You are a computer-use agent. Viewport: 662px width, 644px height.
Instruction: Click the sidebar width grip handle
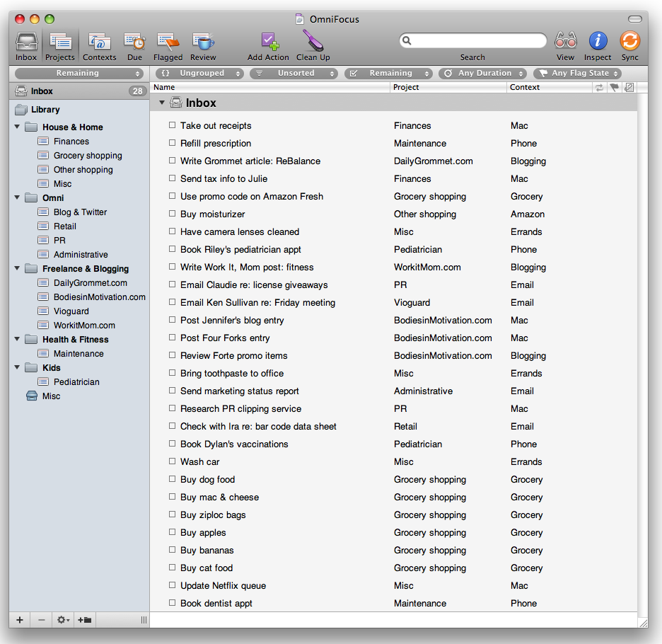tap(144, 619)
